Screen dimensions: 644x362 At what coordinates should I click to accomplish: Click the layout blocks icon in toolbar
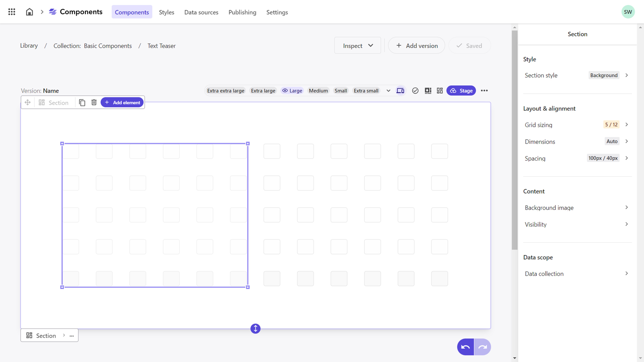[440, 90]
